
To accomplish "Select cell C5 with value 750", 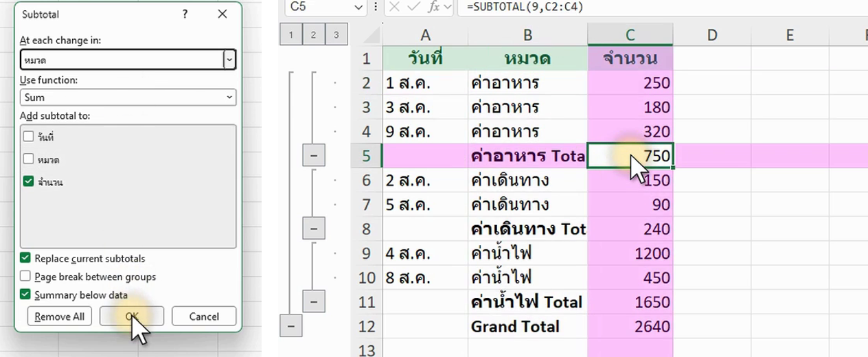I will [x=630, y=156].
